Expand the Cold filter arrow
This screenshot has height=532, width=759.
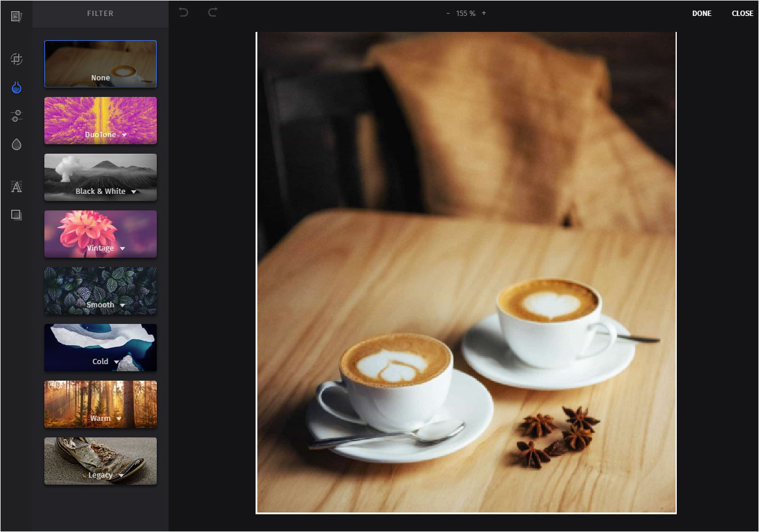[117, 362]
